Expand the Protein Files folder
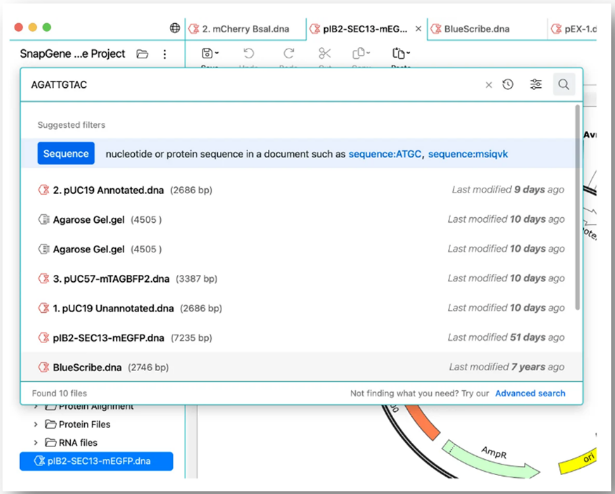This screenshot has height=494, width=615. (x=36, y=425)
